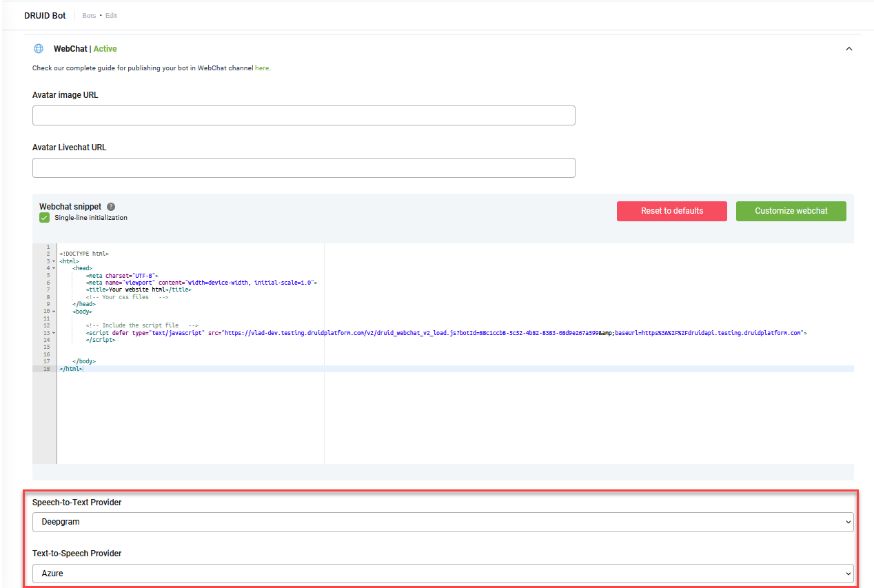
Task: Click the Webchat snippet label
Action: point(70,207)
